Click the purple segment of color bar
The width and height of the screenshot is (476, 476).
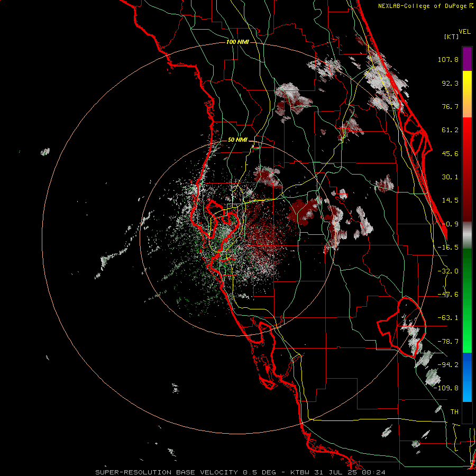tap(467, 59)
